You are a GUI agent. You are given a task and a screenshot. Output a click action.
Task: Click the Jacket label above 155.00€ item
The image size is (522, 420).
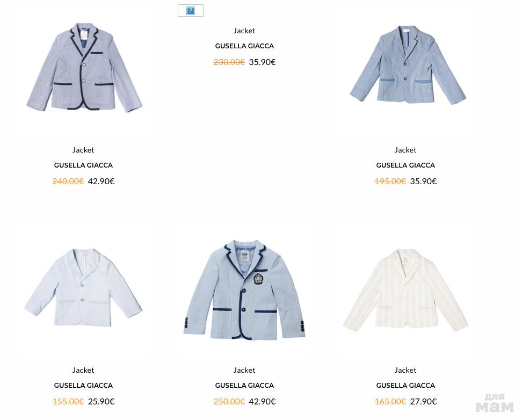click(x=83, y=370)
